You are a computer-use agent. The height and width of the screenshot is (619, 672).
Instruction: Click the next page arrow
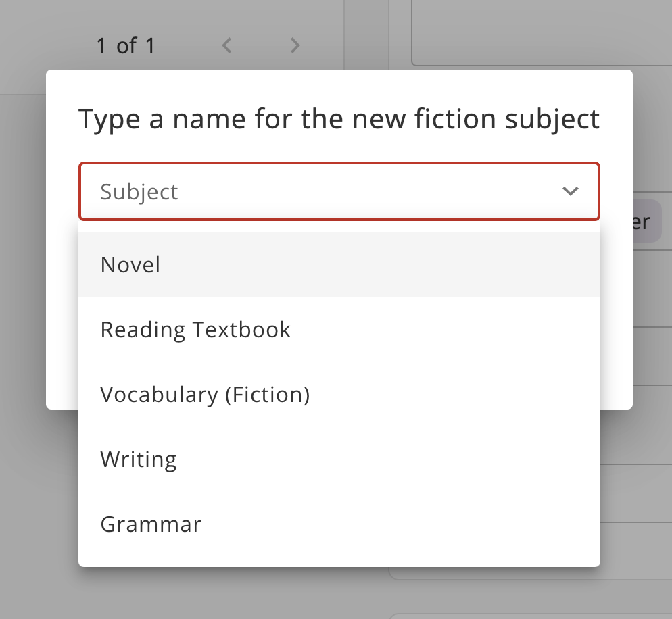(295, 46)
